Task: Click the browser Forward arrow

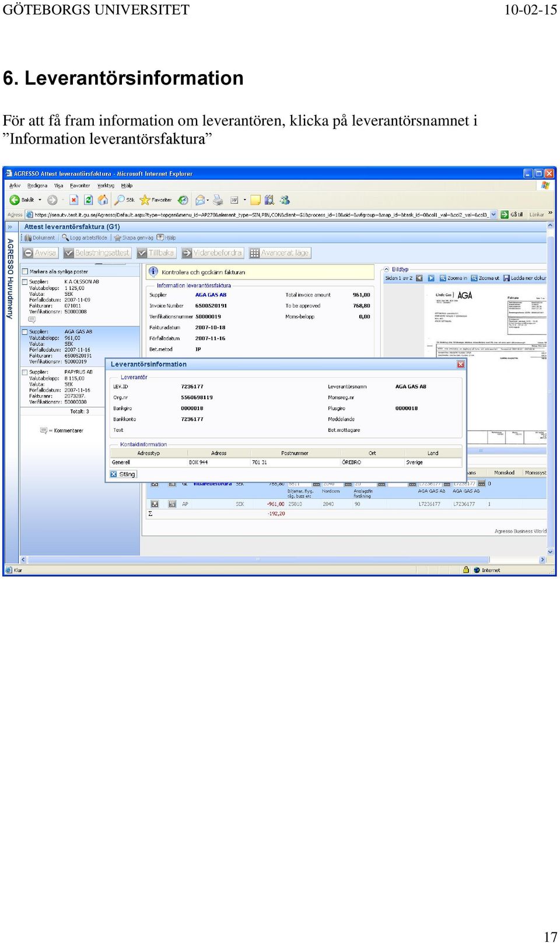Action: coord(52,200)
